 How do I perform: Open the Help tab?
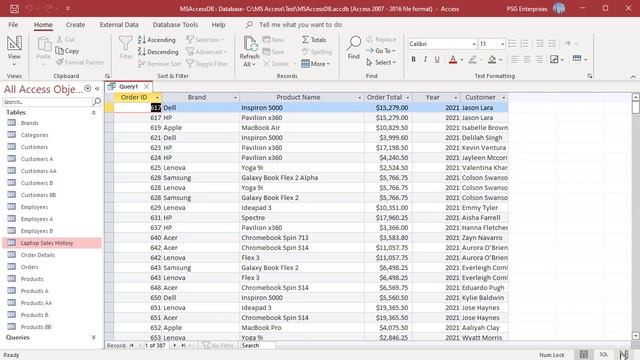(x=218, y=24)
